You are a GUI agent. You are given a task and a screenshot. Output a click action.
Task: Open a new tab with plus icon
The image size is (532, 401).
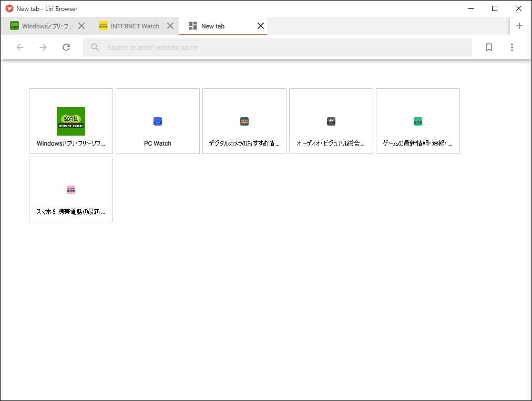coord(519,26)
